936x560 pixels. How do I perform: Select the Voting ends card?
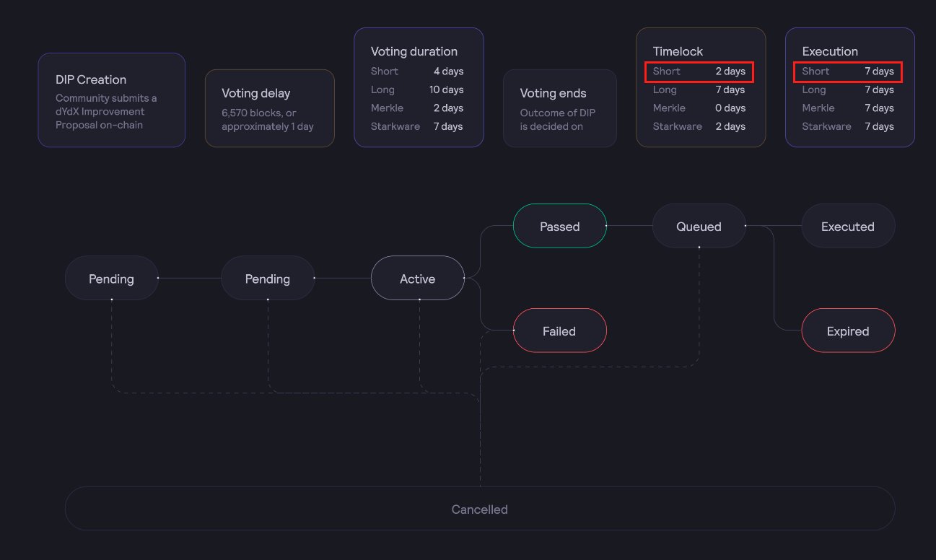pos(559,108)
